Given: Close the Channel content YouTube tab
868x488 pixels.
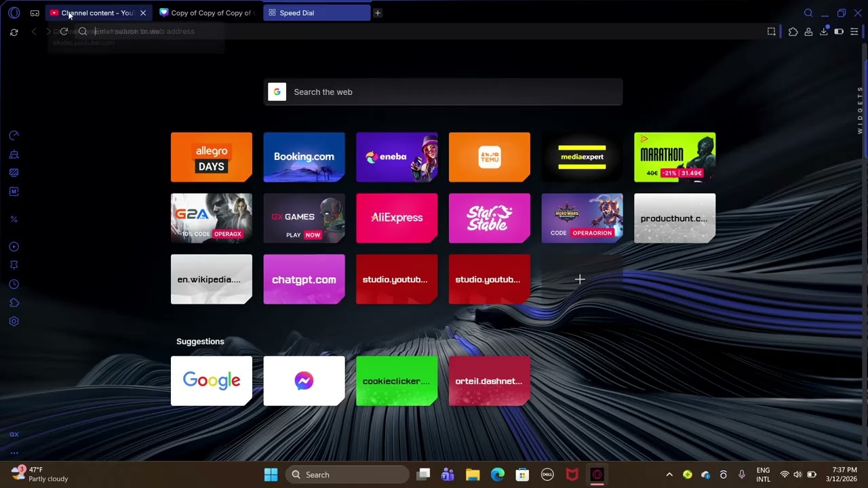Looking at the screenshot, I should coord(143,13).
